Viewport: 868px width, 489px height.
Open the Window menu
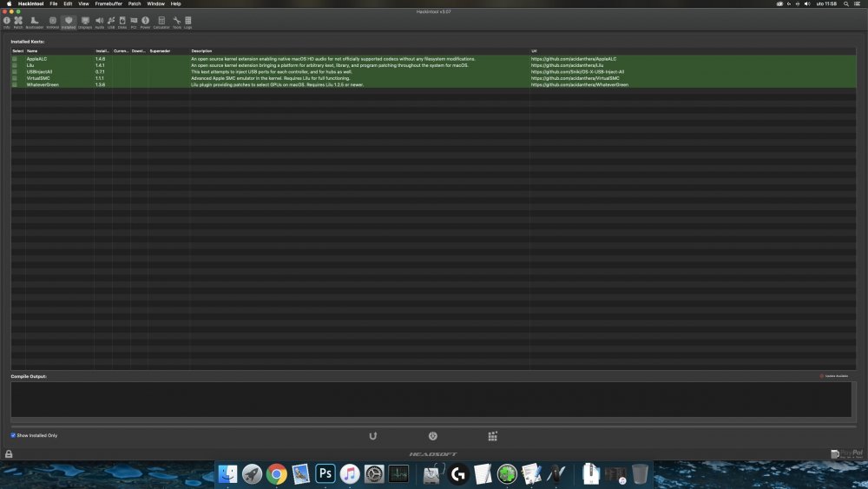[156, 3]
